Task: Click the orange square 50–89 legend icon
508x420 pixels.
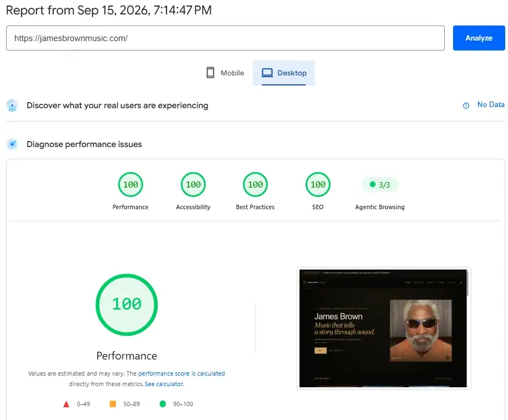Action: (113, 404)
